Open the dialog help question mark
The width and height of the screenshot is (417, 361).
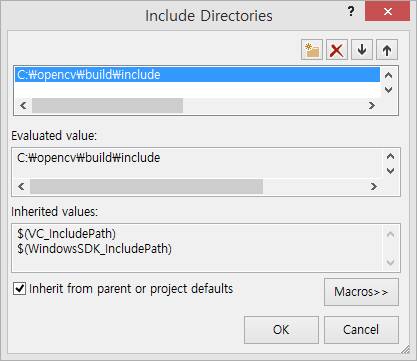(x=351, y=12)
